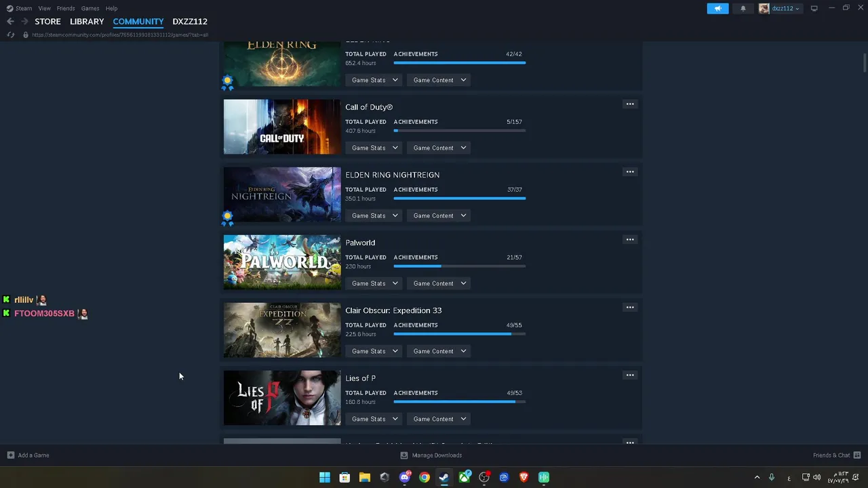Open the Friends & Chat icon
This screenshot has height=488, width=868.
pos(857,455)
